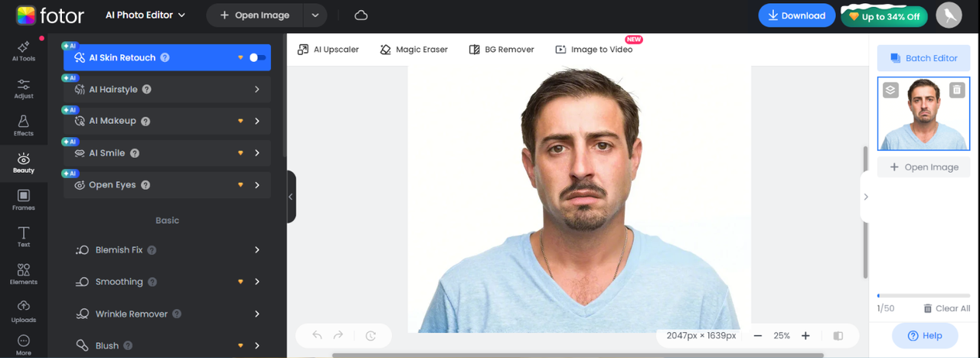980x358 pixels.
Task: Open the Frames sidebar panel
Action: [24, 200]
